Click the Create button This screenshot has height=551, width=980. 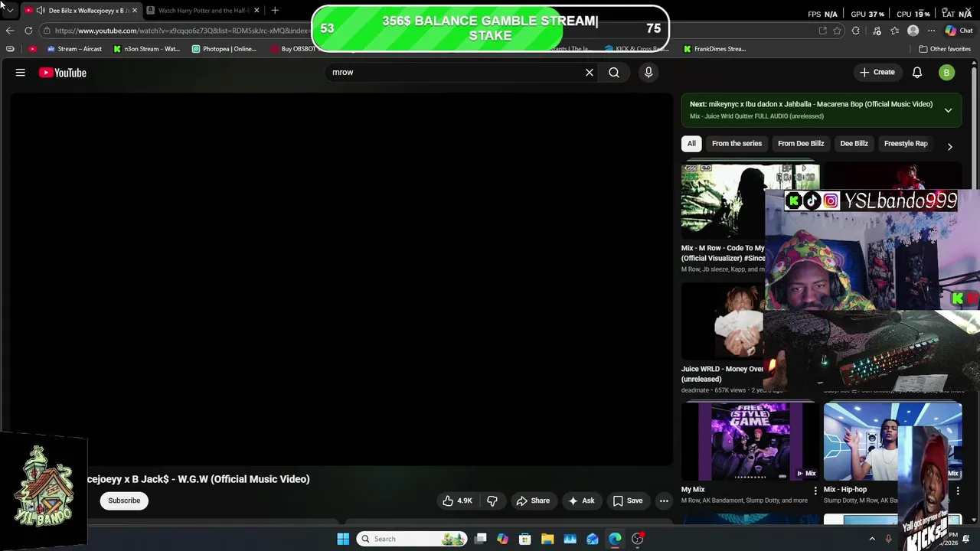click(877, 72)
